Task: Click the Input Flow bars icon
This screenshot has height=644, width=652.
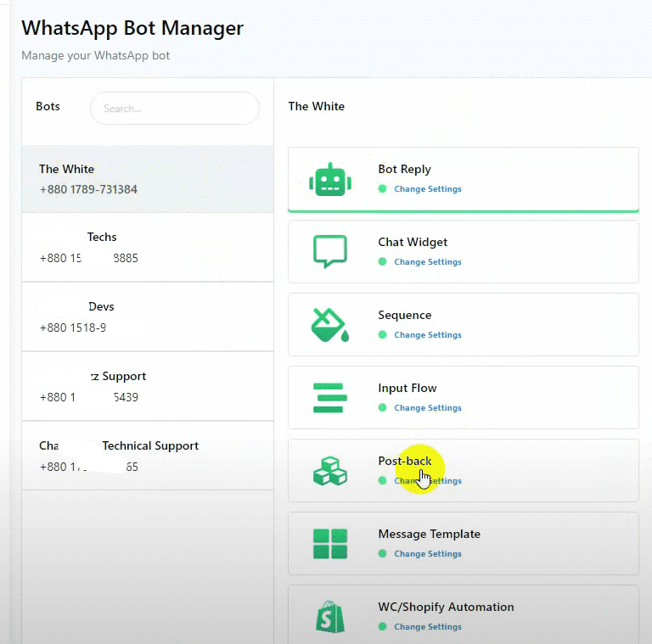Action: 329,398
